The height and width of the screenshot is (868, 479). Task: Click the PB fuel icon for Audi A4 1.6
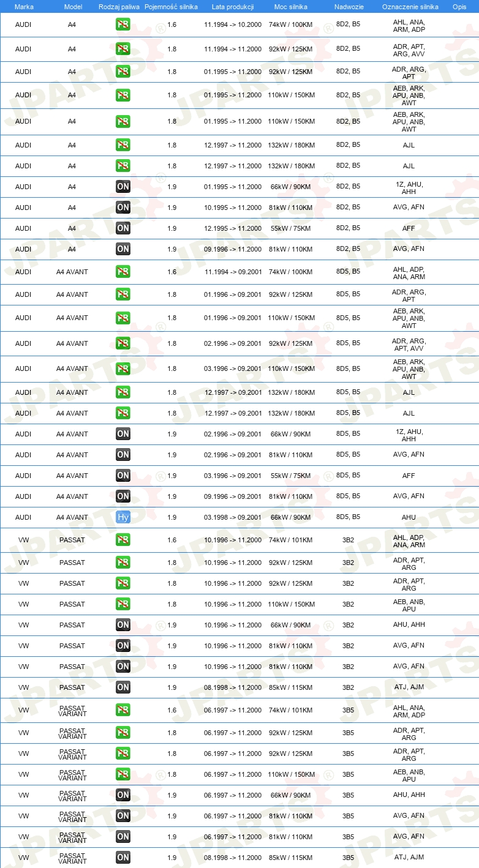click(x=123, y=25)
